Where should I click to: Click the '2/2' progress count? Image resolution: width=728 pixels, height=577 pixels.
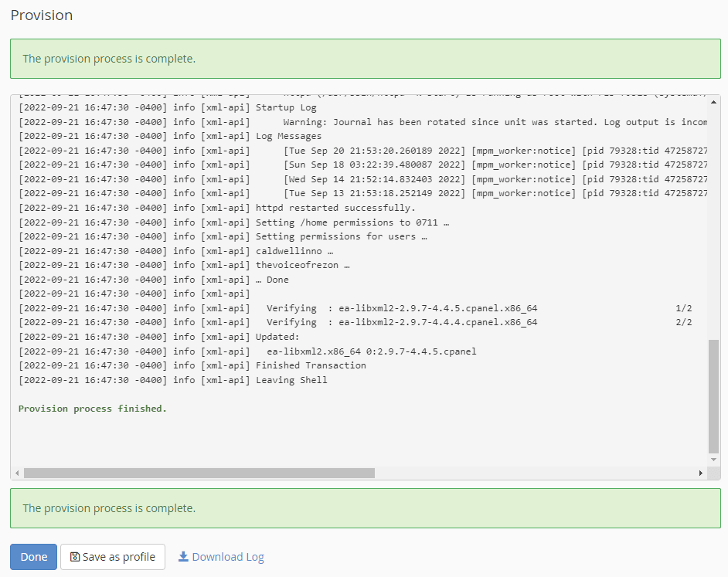point(683,322)
